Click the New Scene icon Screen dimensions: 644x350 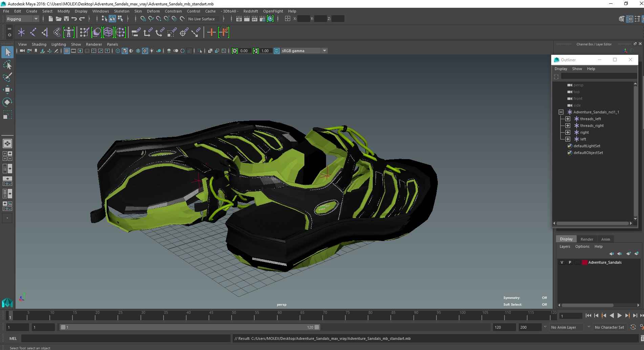pos(50,19)
